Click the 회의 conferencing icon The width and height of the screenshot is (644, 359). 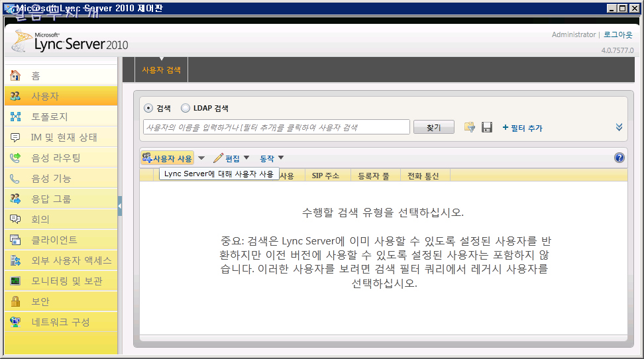[x=15, y=219]
